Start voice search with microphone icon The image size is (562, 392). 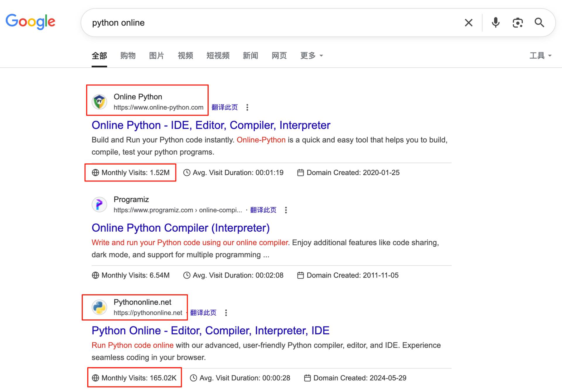(496, 23)
